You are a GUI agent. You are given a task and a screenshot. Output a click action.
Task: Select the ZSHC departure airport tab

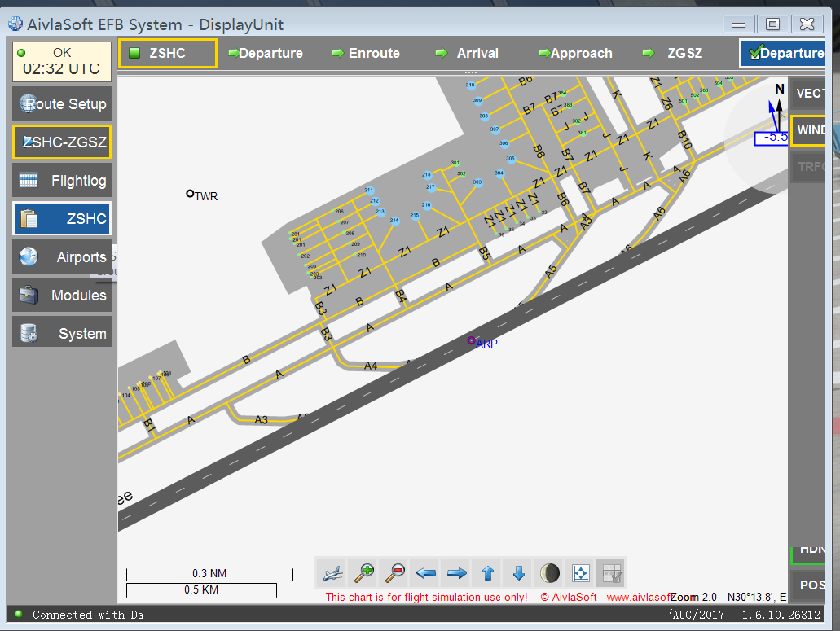(168, 53)
